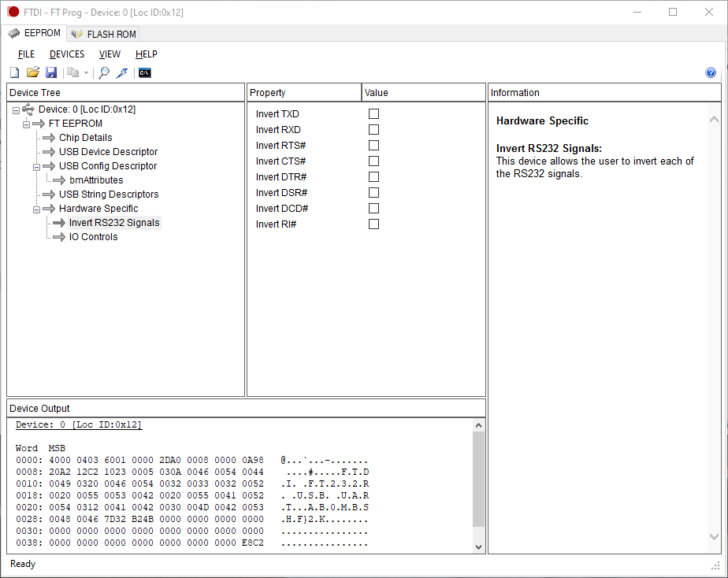
Task: Select Chip Details in the Device Tree
Action: tap(85, 138)
